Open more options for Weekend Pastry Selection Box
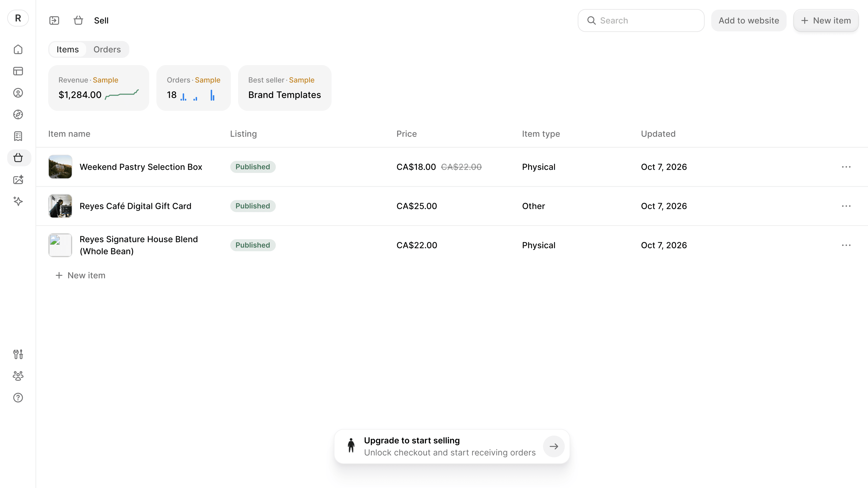 [846, 167]
